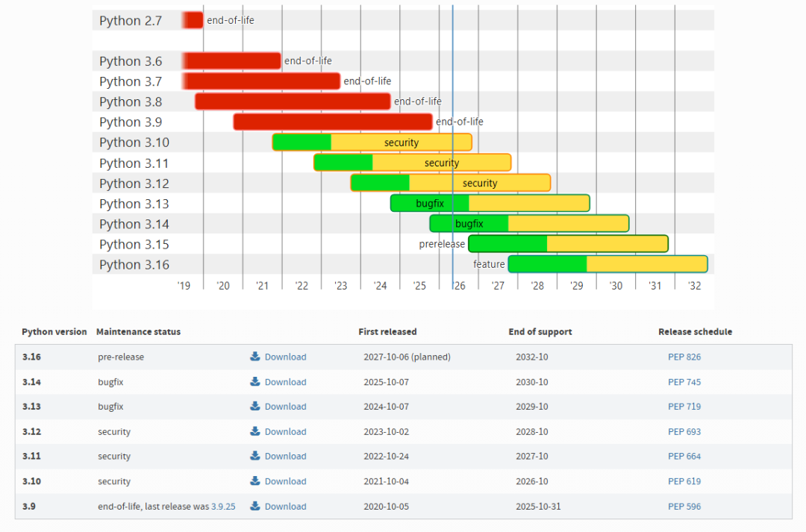Click the Python 3.14 bugfix bar
Image resolution: width=806 pixels, height=532 pixels.
pyautogui.click(x=529, y=224)
